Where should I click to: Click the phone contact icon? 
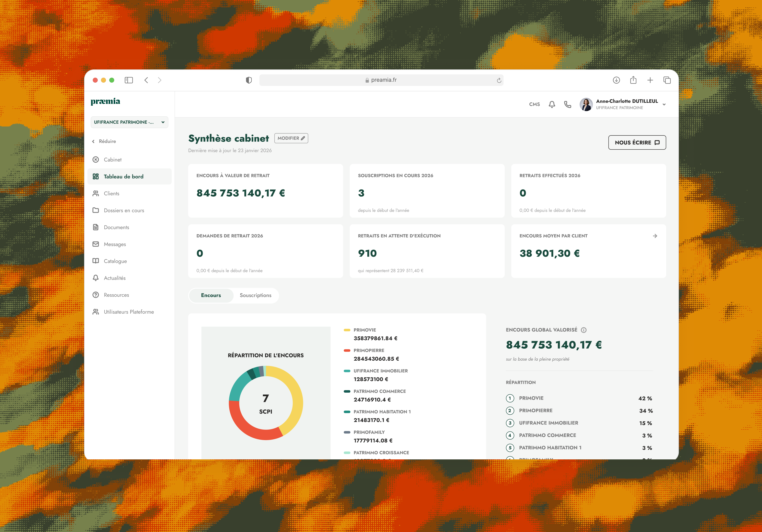(x=568, y=104)
